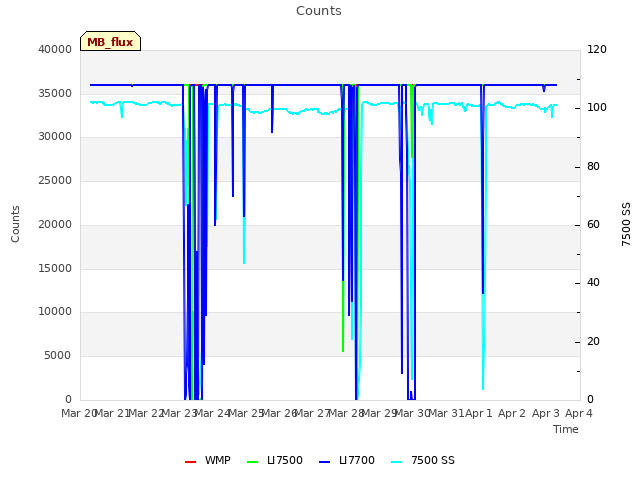Click the red WMP legend color marker
Image resolution: width=640 pixels, height=480 pixels.
pos(191,462)
